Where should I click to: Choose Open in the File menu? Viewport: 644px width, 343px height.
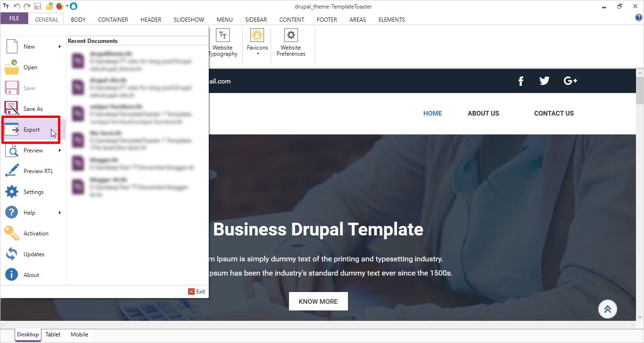point(33,67)
